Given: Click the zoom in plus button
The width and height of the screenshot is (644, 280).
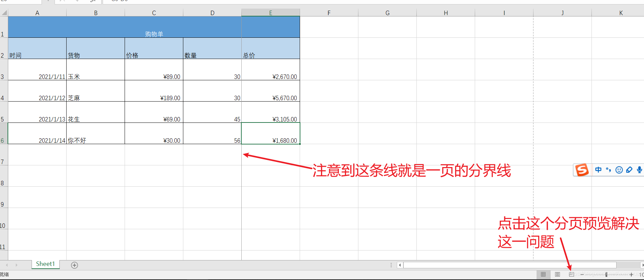Looking at the screenshot, I should click(x=631, y=274).
